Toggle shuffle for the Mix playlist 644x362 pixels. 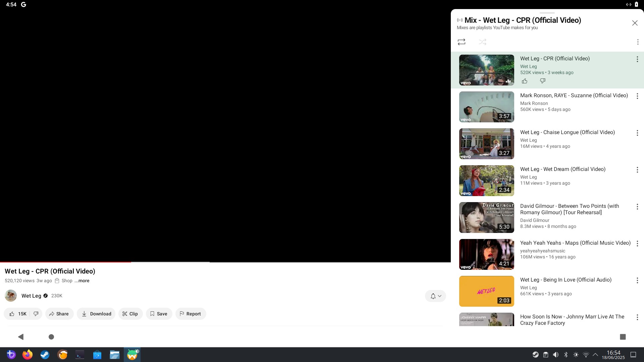pyautogui.click(x=482, y=42)
